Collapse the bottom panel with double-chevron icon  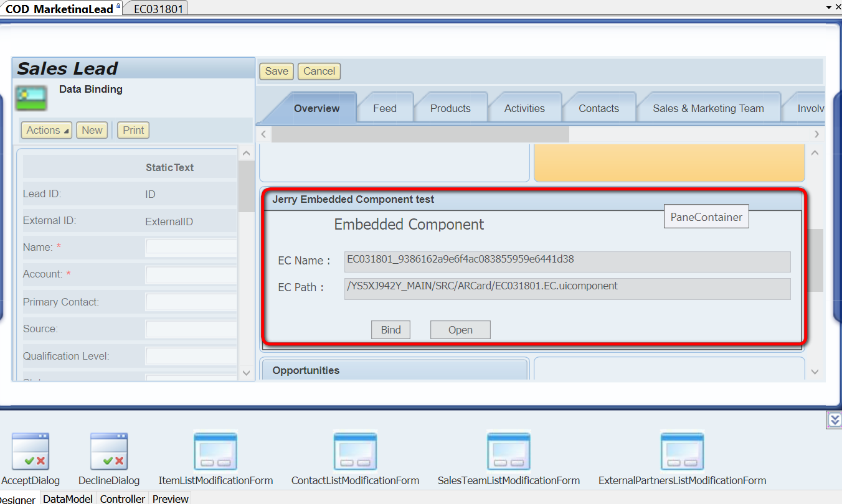click(834, 420)
